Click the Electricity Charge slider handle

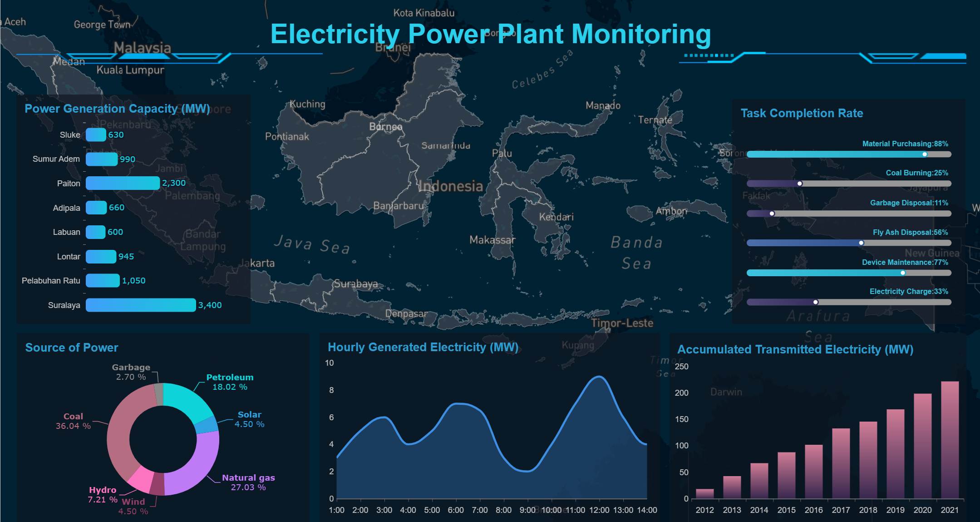(x=816, y=302)
